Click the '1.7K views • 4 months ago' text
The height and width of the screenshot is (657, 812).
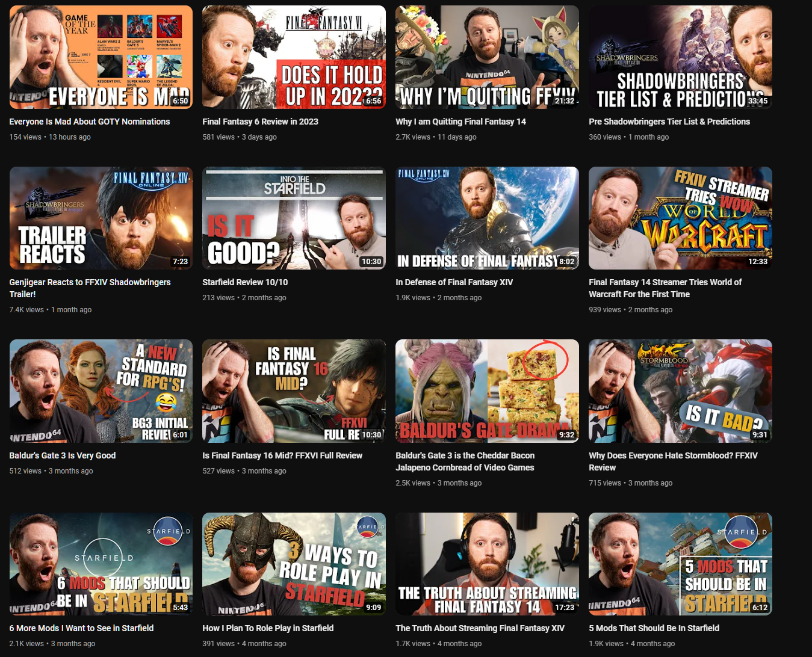(x=439, y=644)
